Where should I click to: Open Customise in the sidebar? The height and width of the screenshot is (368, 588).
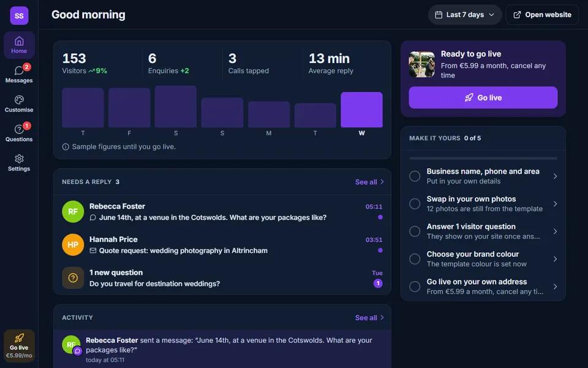tap(19, 104)
